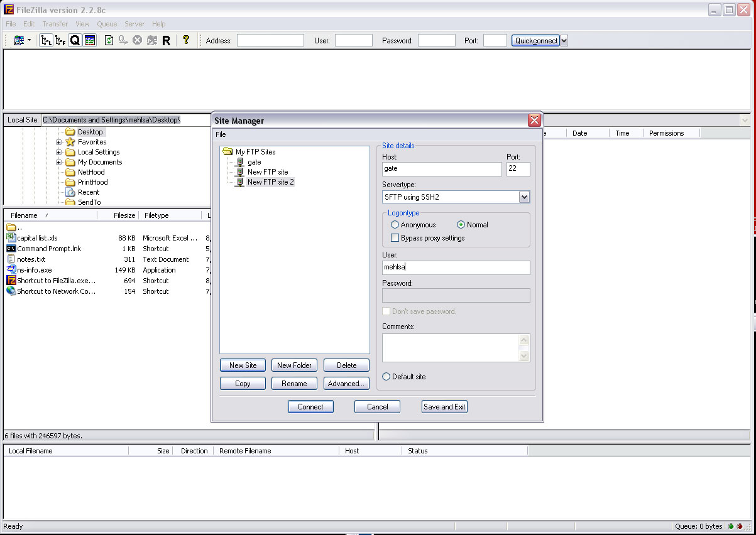Click the New Site button
The width and height of the screenshot is (756, 535).
click(243, 365)
